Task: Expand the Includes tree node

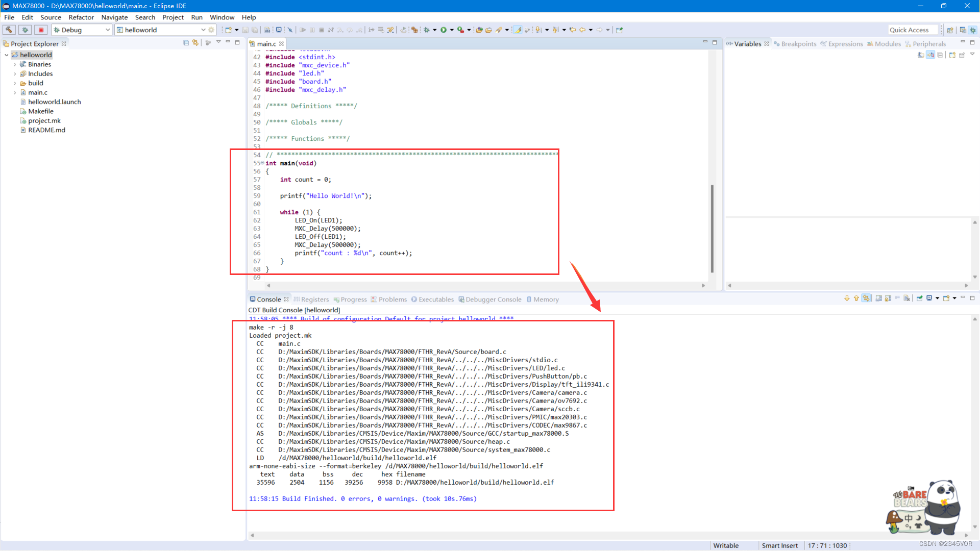Action: pos(15,74)
